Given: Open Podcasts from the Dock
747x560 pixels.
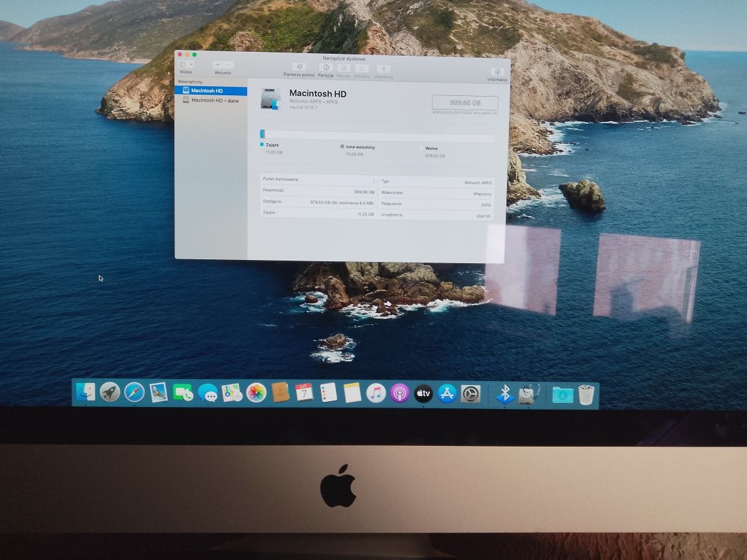Looking at the screenshot, I should click(x=399, y=394).
